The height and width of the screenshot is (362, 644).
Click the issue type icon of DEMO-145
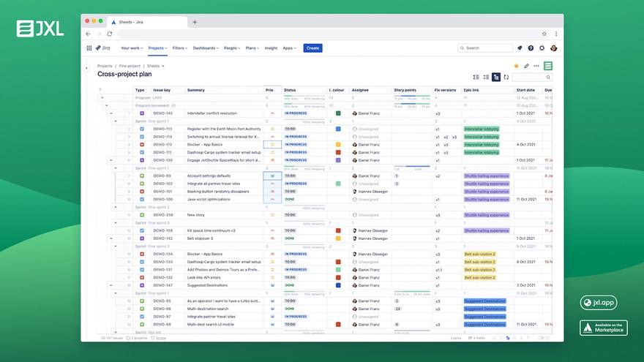click(142, 113)
